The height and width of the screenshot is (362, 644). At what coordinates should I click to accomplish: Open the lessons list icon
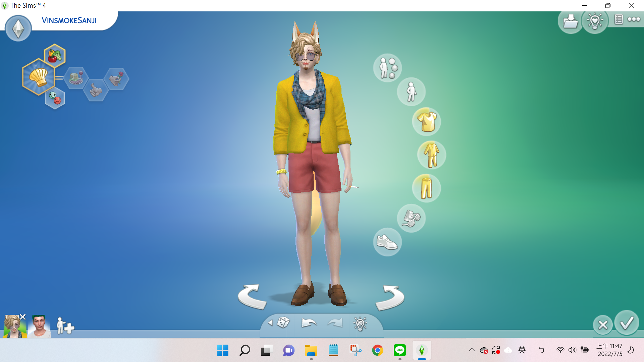pyautogui.click(x=619, y=19)
